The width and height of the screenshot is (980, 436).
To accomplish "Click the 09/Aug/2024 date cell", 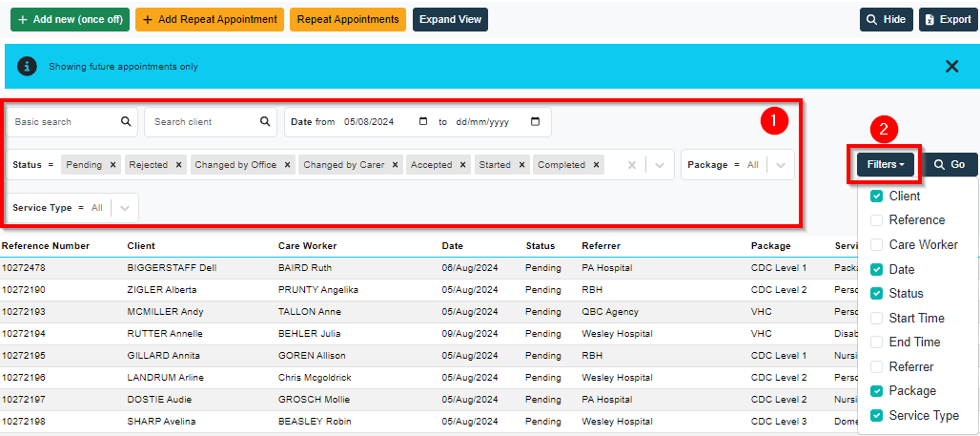I will click(x=469, y=333).
